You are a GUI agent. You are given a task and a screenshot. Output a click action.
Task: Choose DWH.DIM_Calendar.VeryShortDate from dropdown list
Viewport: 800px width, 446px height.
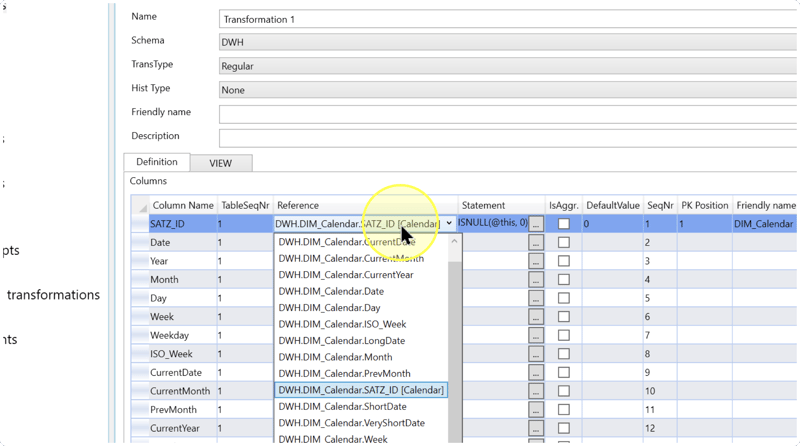(361, 423)
